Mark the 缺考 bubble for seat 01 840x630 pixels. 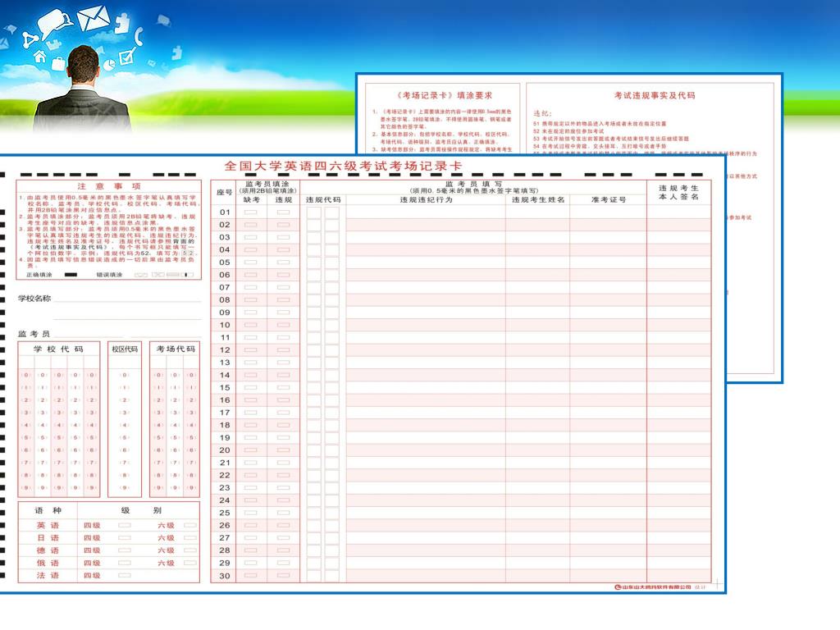[x=250, y=212]
